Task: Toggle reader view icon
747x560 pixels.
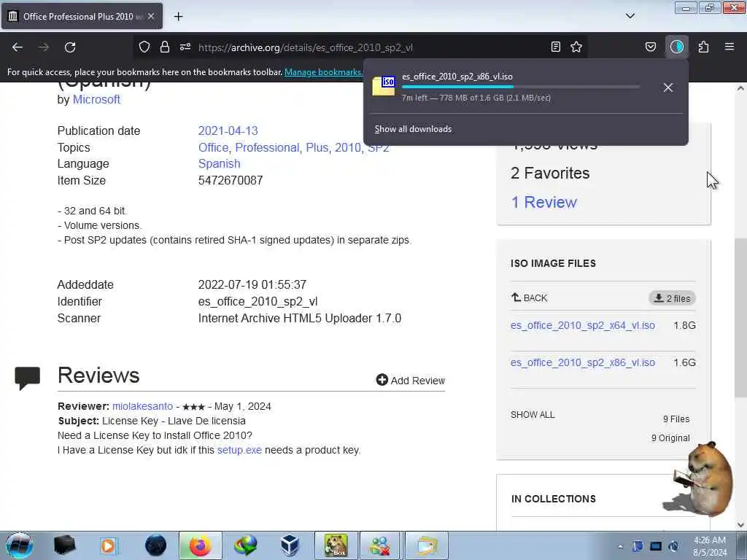Action: [555, 47]
